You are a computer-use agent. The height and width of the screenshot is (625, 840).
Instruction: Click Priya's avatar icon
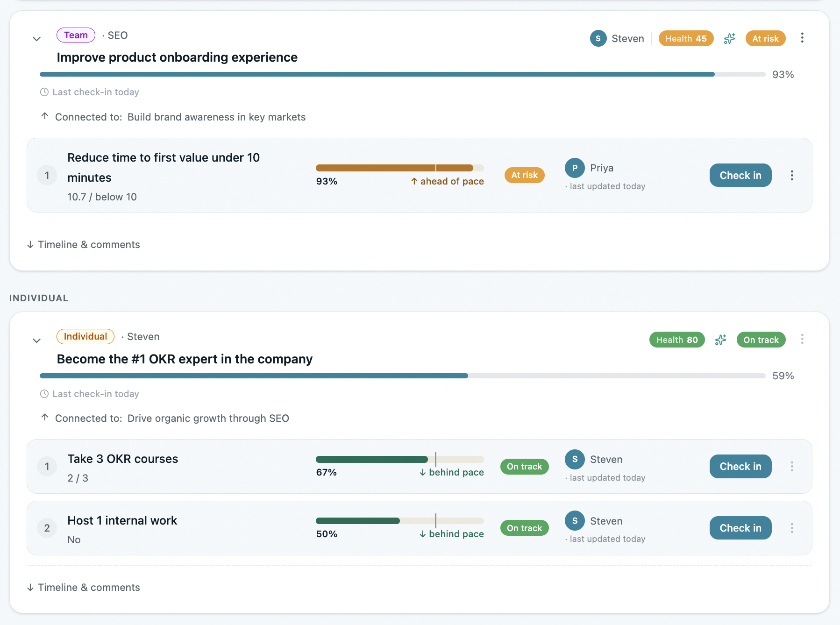point(575,168)
